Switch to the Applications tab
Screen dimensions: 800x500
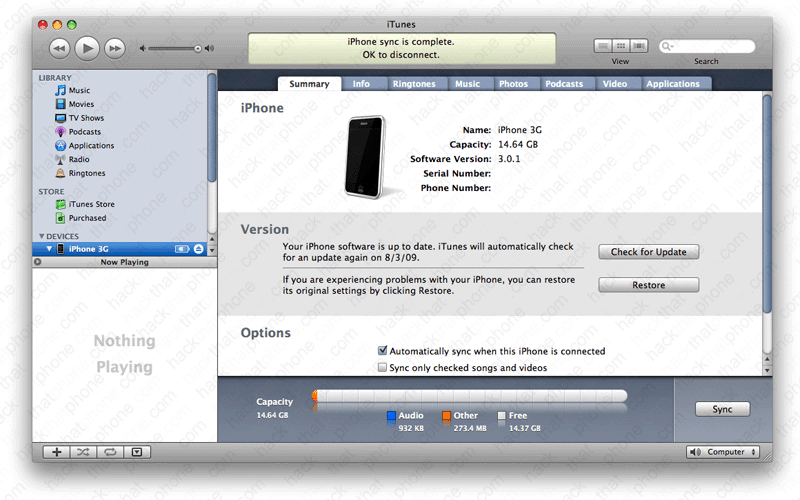coord(673,84)
